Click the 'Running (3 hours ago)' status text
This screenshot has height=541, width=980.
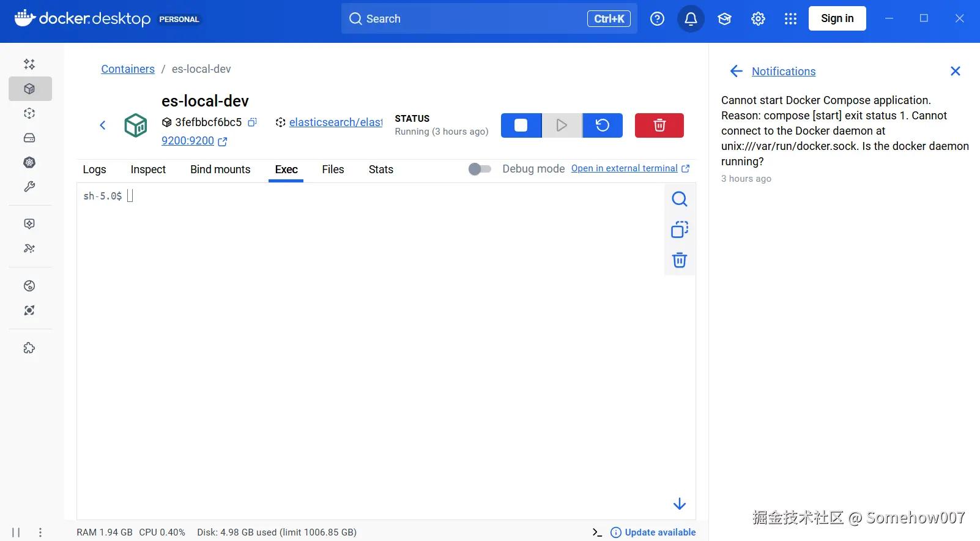tap(442, 132)
